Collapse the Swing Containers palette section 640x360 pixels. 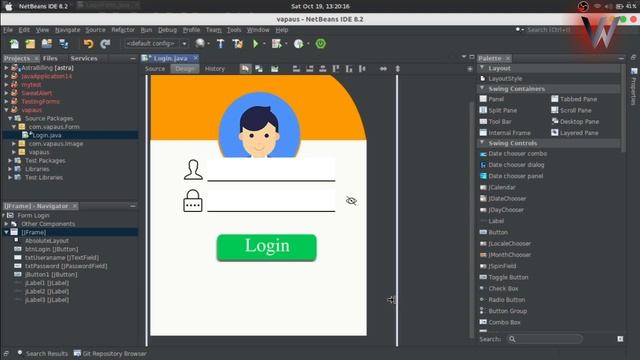[482, 89]
